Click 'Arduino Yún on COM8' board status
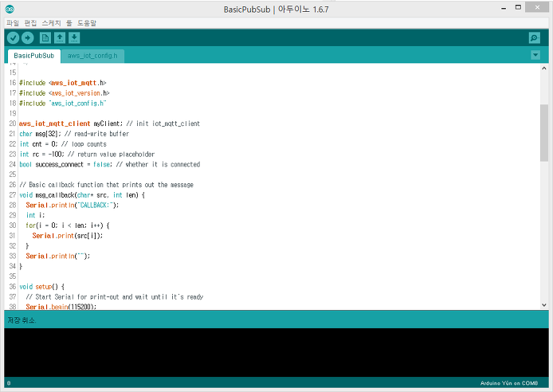The image size is (553, 392). click(x=509, y=383)
